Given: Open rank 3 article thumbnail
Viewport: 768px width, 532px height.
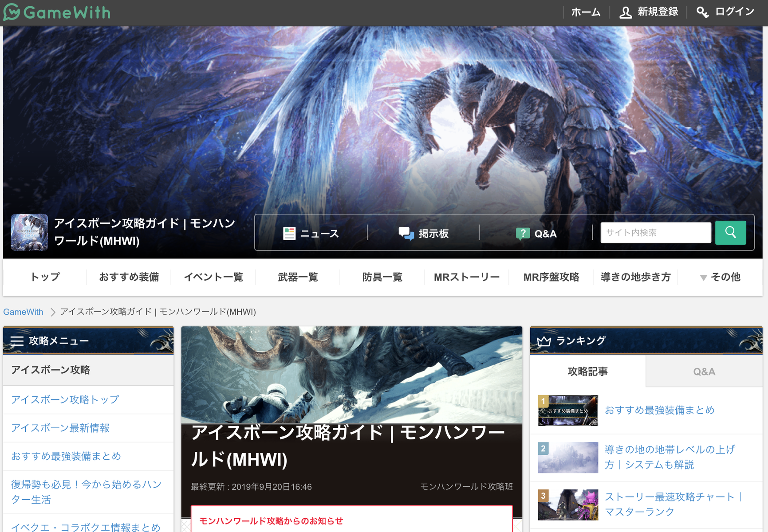Looking at the screenshot, I should click(x=567, y=505).
